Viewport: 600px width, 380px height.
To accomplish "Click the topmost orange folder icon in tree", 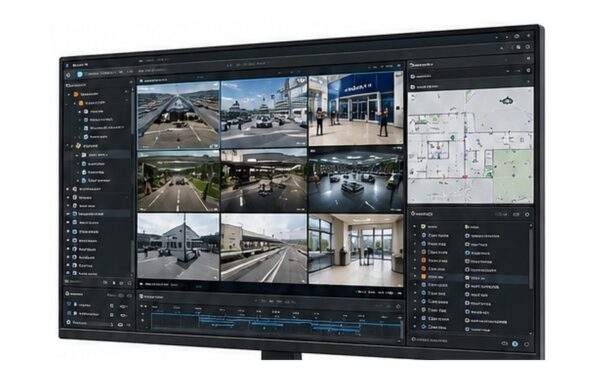I will tap(76, 94).
